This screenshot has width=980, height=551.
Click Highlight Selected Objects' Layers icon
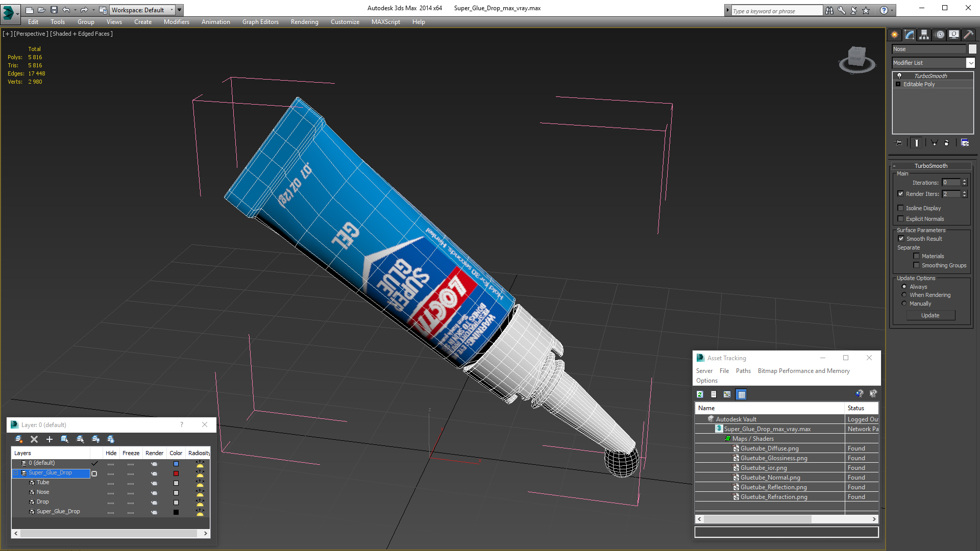(80, 439)
